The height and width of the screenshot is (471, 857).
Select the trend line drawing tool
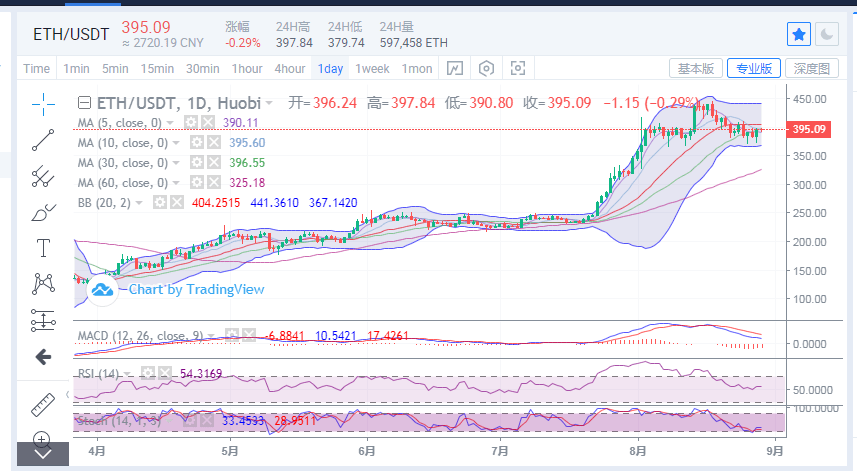click(x=43, y=140)
